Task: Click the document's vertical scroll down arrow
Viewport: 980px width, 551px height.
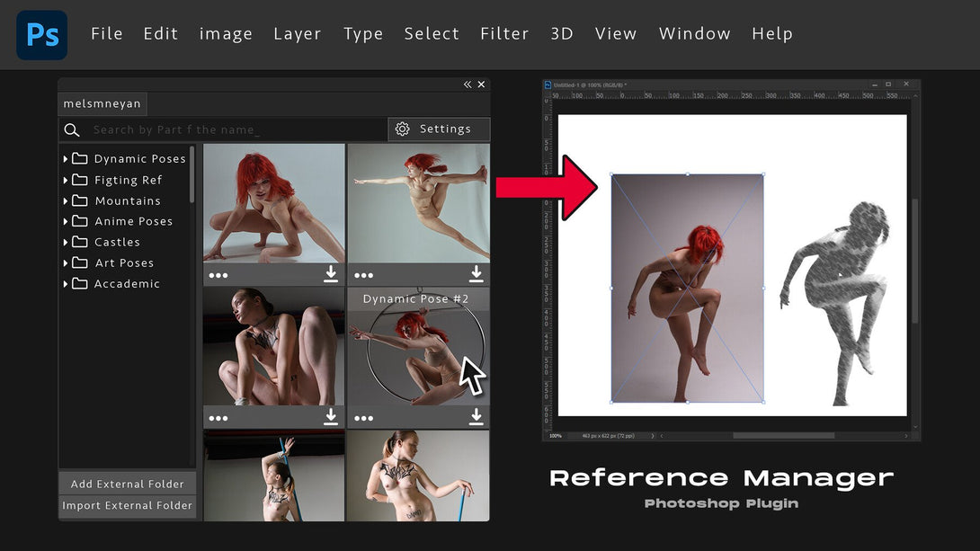Action: [915, 427]
